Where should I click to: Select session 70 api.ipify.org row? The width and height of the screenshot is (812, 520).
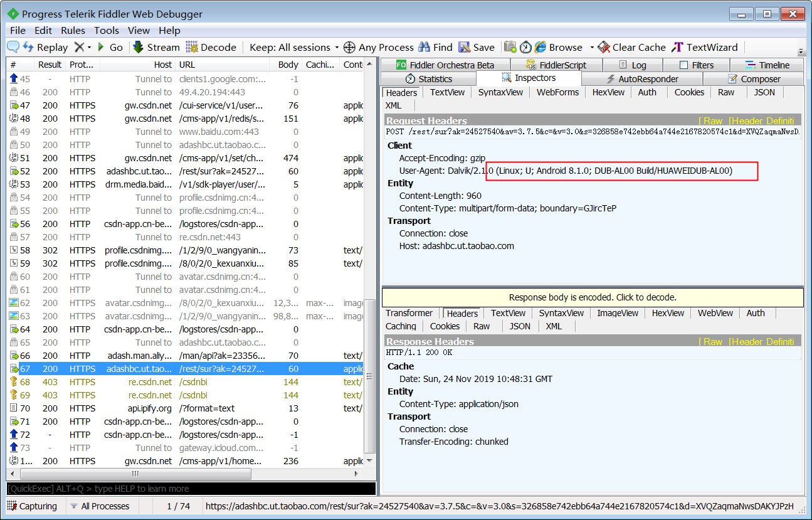click(x=185, y=408)
